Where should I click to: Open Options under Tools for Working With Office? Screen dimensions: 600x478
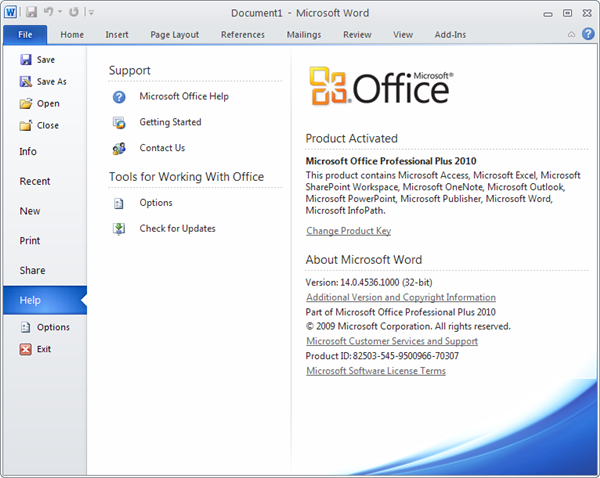[x=155, y=203]
